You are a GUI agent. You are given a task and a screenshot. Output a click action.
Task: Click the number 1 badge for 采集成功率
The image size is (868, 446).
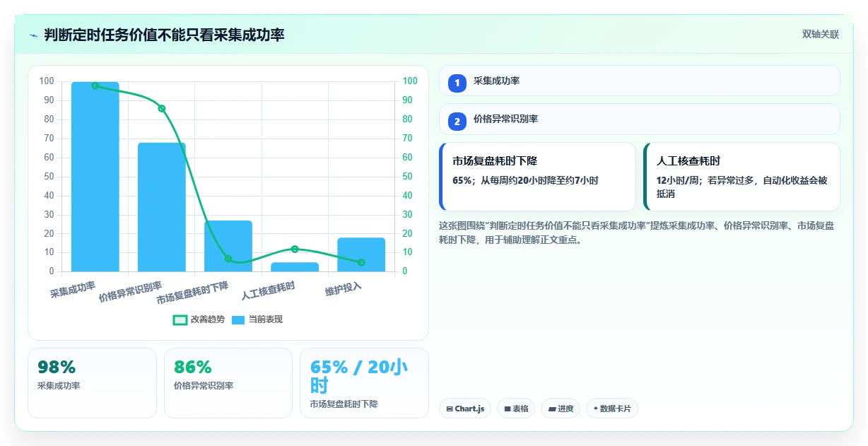click(457, 83)
